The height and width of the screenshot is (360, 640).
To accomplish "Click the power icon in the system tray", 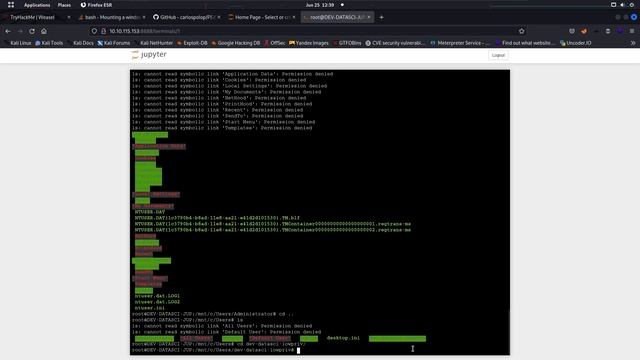I will (x=632, y=5).
